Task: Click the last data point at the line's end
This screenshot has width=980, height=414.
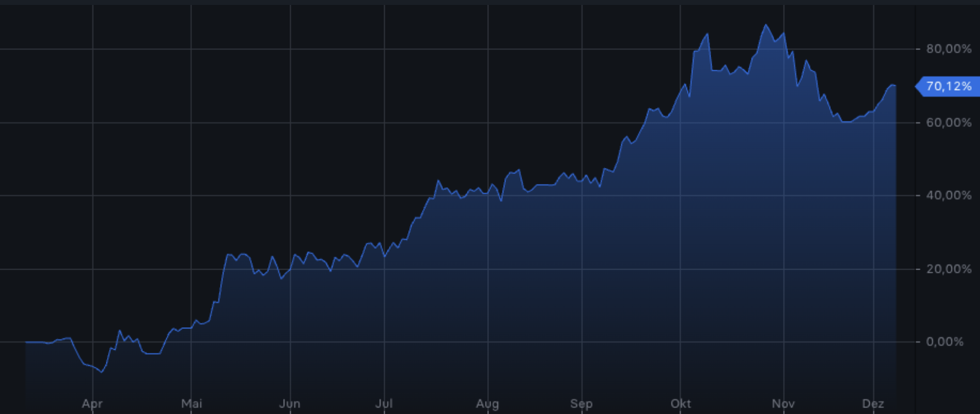Action: (895, 86)
